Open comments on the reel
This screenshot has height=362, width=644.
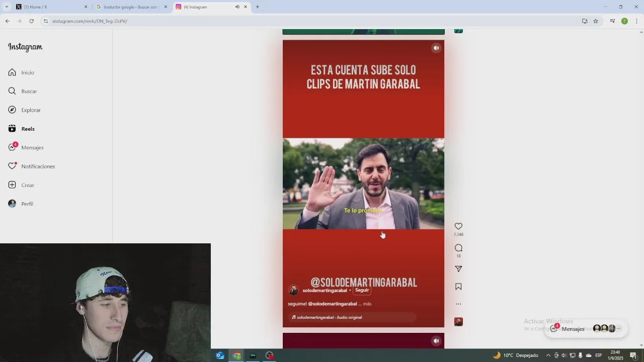point(458,248)
